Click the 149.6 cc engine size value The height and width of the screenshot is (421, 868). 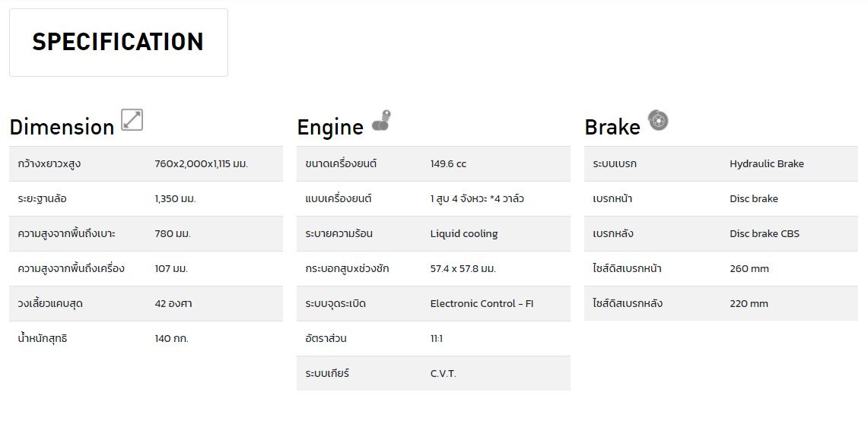coord(448,164)
